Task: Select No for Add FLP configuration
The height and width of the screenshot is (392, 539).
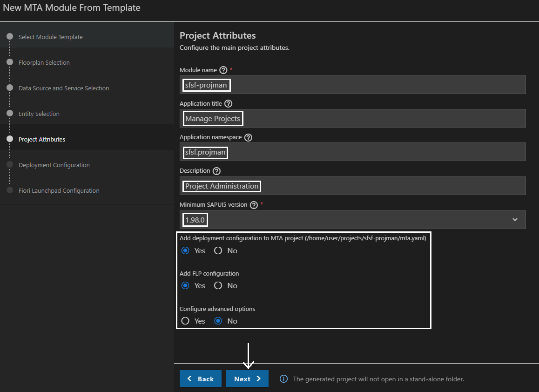Action: [218, 286]
